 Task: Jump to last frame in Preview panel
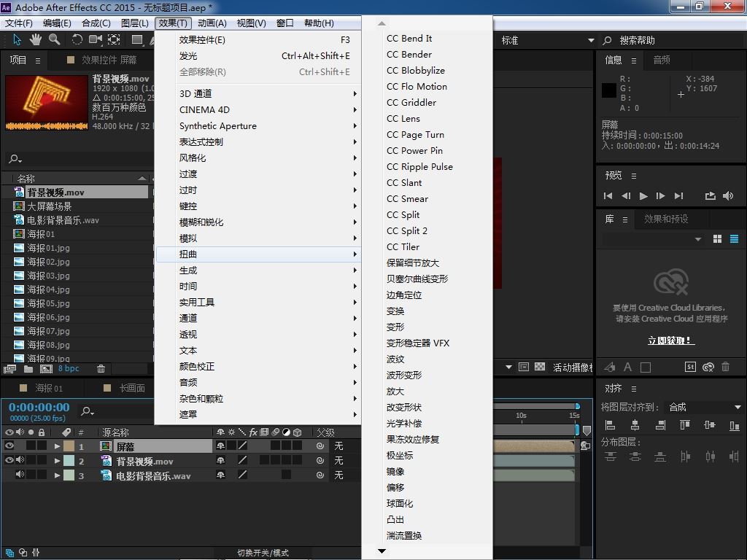click(x=679, y=195)
